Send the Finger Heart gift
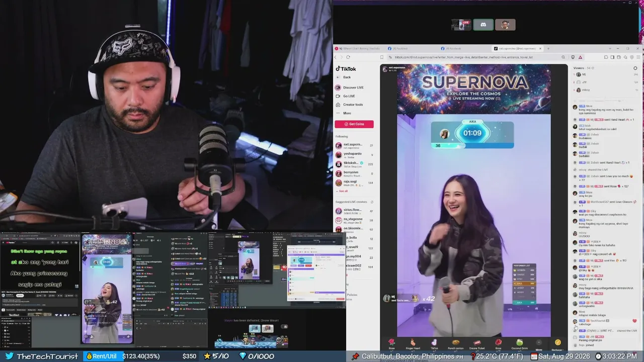 pyautogui.click(x=413, y=344)
